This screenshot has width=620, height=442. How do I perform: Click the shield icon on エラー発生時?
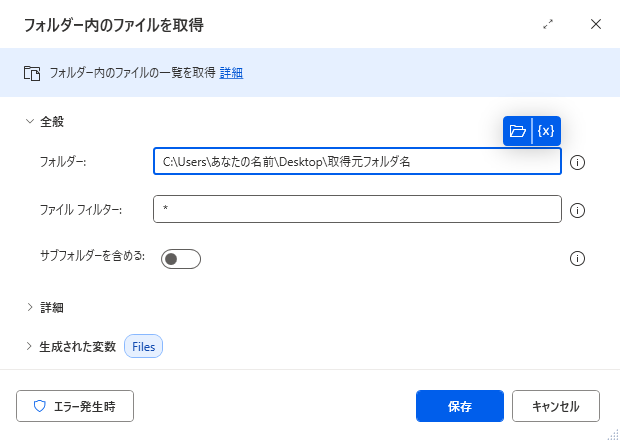tap(40, 406)
